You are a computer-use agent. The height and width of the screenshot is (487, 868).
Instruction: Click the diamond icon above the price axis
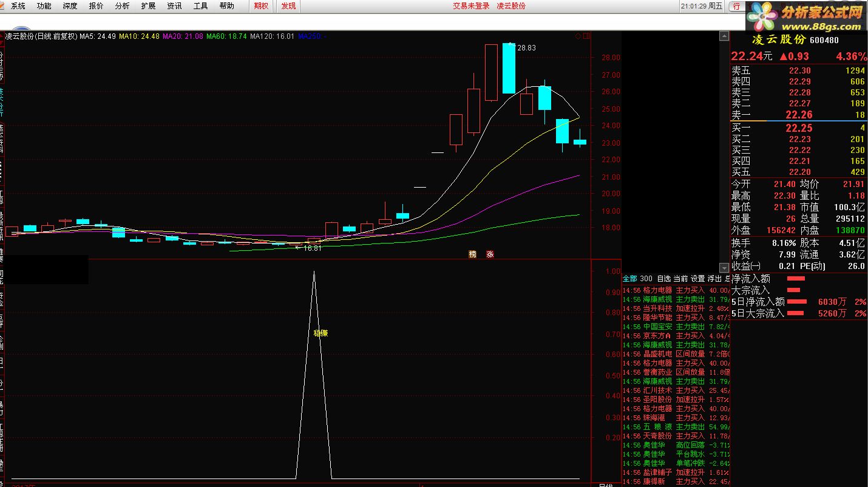pos(577,36)
